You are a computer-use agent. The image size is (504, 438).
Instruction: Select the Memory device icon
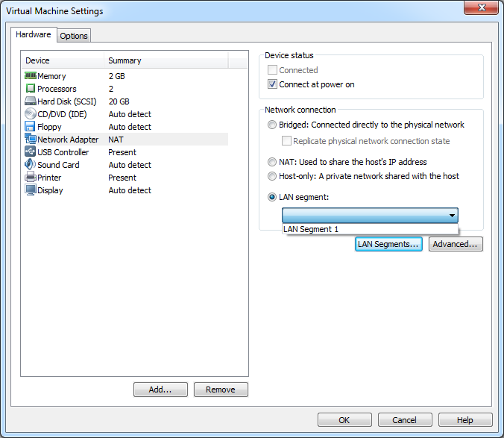point(31,76)
